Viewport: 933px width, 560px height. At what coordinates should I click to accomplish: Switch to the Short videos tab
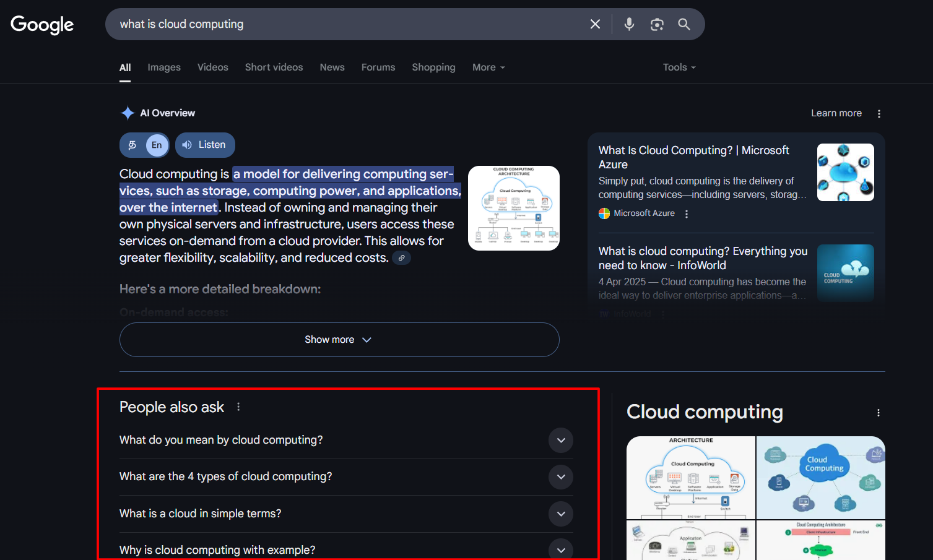pyautogui.click(x=274, y=67)
